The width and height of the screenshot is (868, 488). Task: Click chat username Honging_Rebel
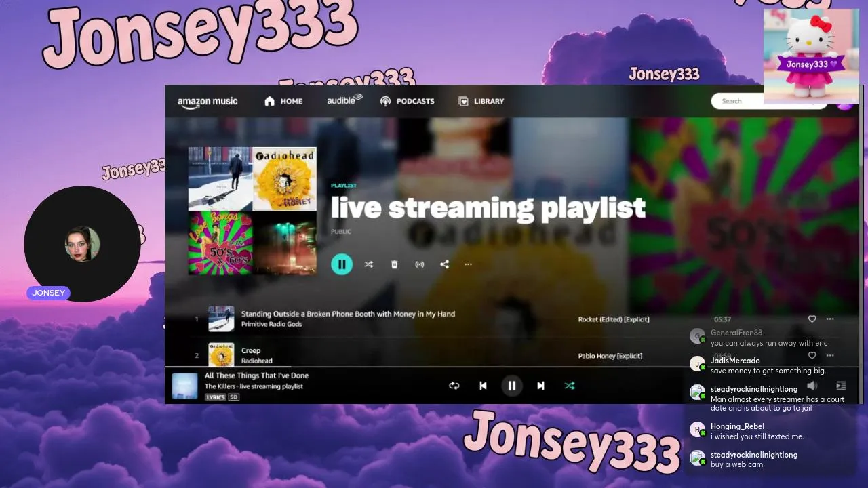[737, 426]
